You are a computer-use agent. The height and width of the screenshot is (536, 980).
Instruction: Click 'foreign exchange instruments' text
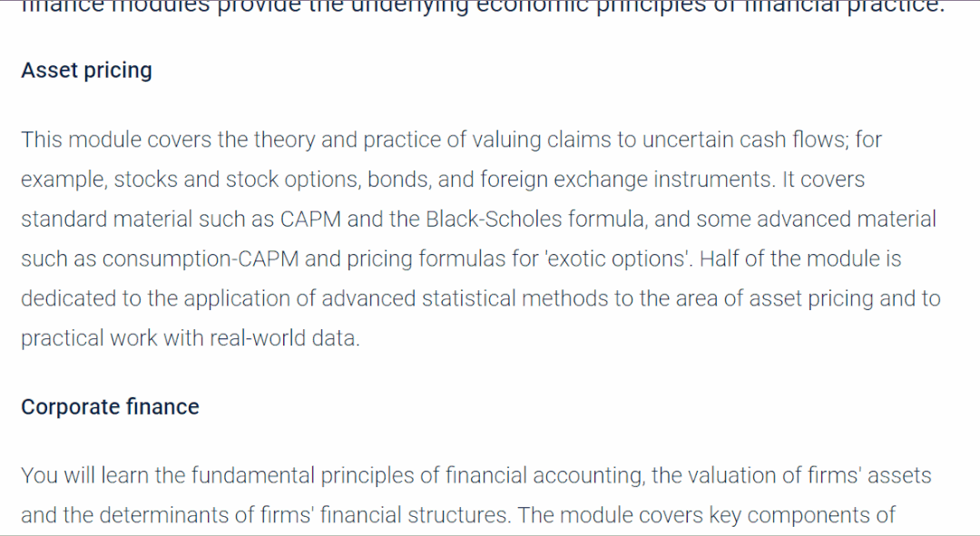point(627,180)
